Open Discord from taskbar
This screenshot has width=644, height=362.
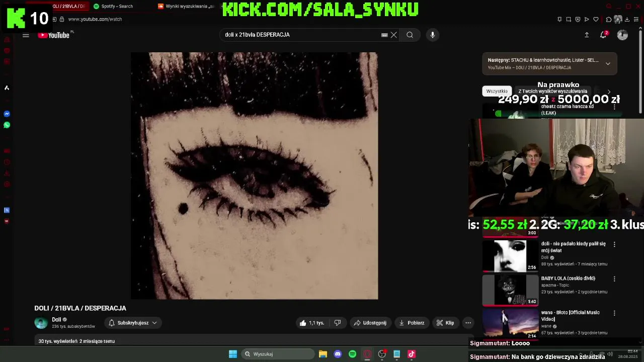pos(338,354)
